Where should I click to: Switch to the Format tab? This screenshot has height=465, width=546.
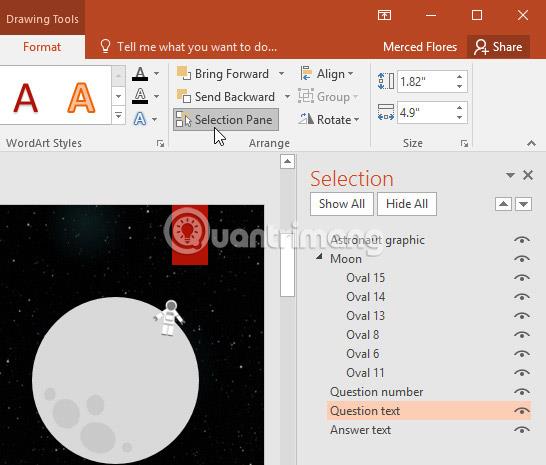(42, 47)
